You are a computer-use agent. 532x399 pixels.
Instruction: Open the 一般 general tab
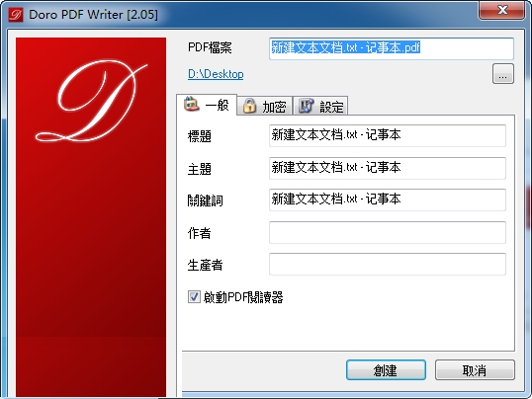207,105
